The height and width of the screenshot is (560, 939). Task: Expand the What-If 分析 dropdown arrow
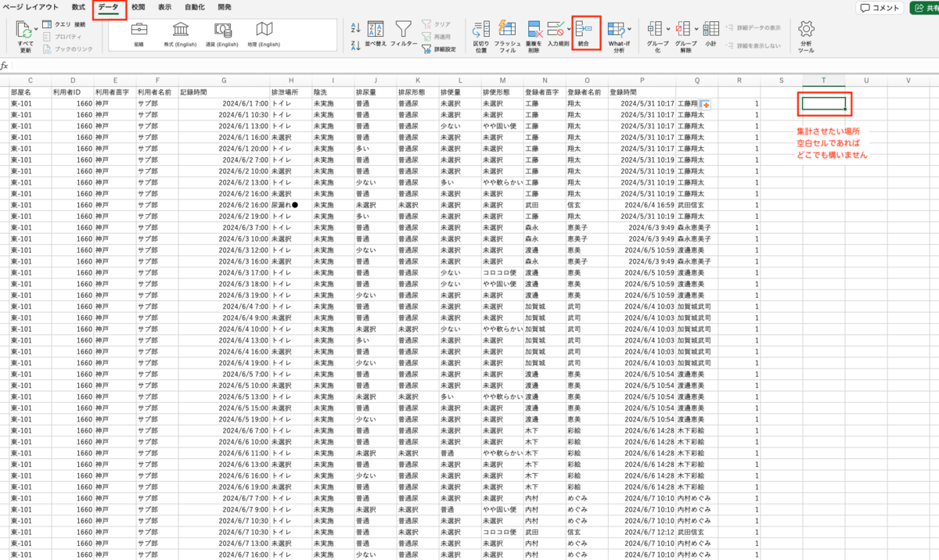(629, 31)
